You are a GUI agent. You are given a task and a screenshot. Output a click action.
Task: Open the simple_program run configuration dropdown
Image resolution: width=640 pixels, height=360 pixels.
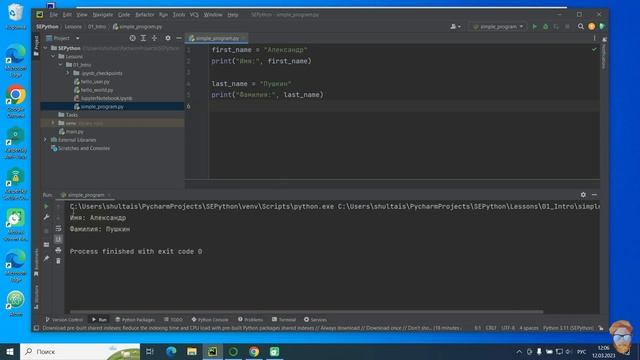coord(498,27)
